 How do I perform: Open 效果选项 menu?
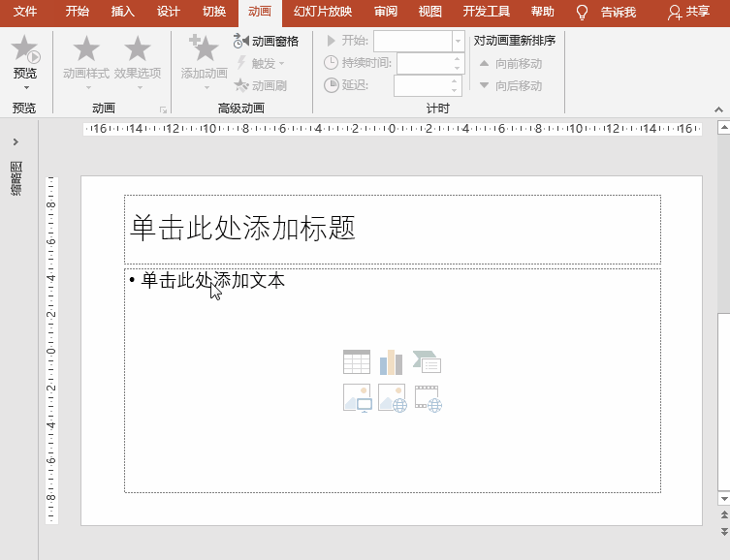(138, 62)
